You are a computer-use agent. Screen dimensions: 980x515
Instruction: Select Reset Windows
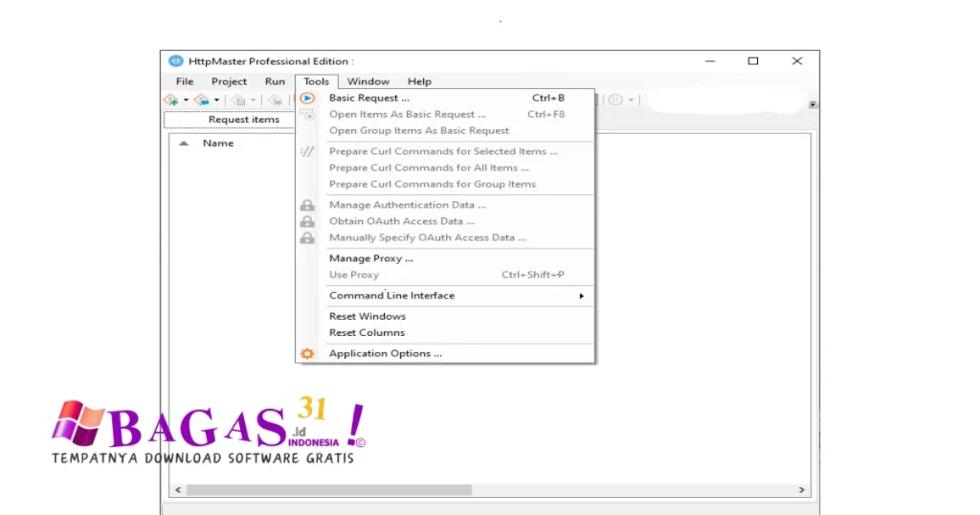446,316
